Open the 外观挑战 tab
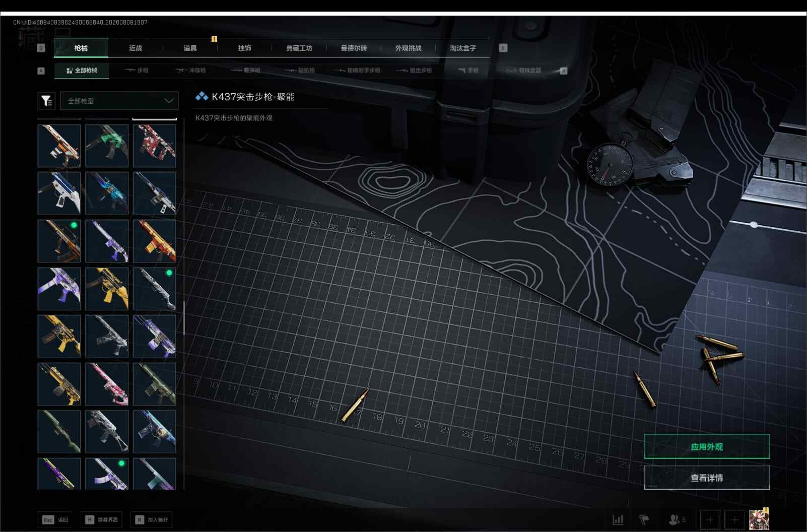Viewport: 807px width, 532px height. (x=408, y=48)
